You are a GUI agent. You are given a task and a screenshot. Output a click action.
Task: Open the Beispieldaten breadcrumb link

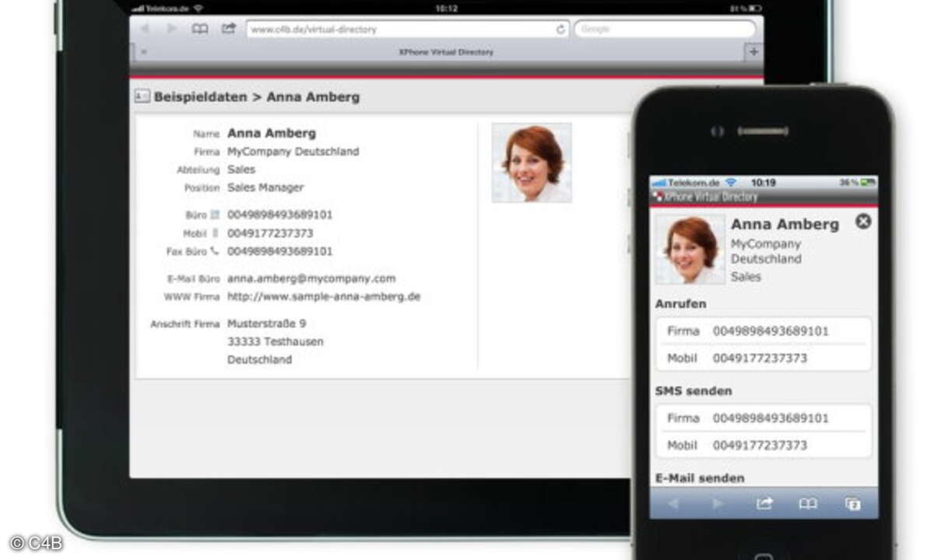point(199,97)
